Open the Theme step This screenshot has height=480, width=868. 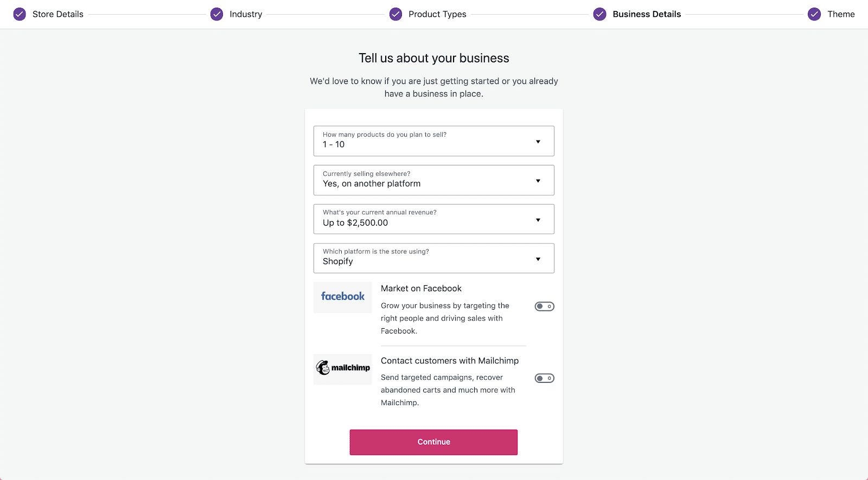pos(841,14)
